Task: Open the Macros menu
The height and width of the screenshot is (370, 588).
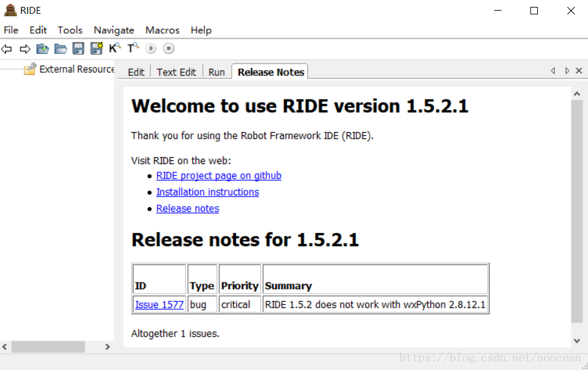Action: click(162, 30)
